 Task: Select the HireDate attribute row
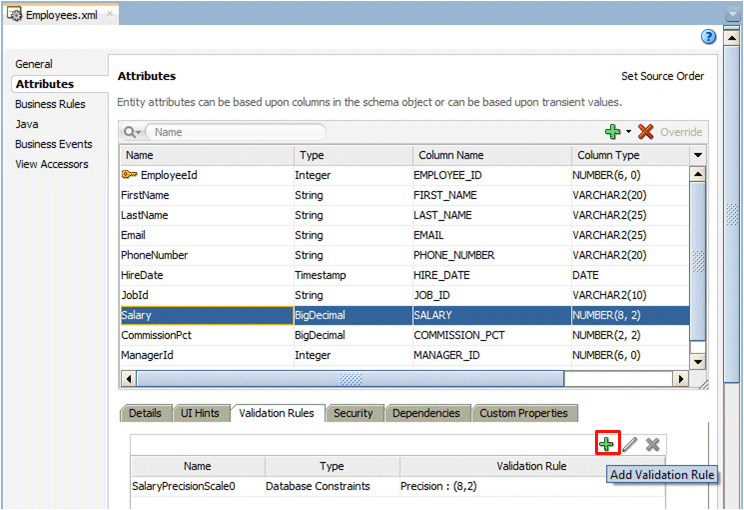[405, 275]
